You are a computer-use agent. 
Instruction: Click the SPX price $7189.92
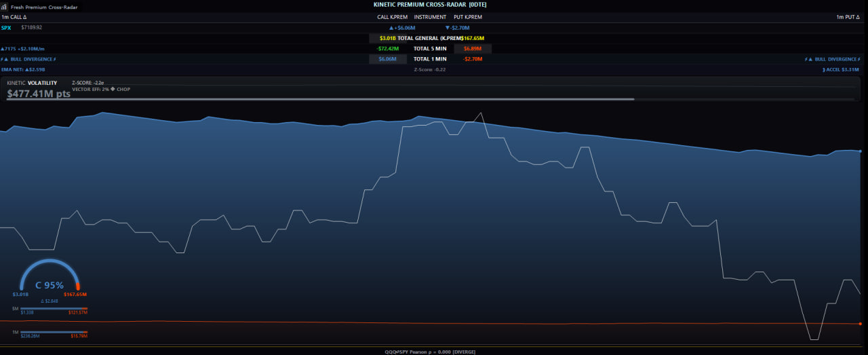(32, 28)
